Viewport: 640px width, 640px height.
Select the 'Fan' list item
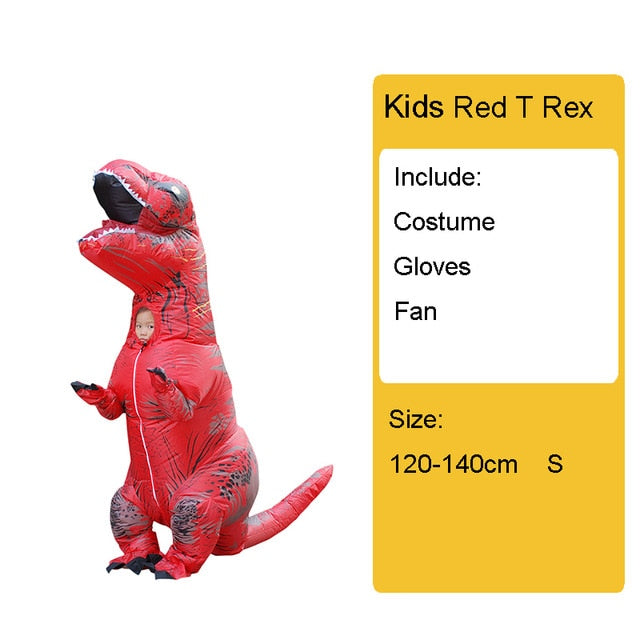tap(416, 311)
